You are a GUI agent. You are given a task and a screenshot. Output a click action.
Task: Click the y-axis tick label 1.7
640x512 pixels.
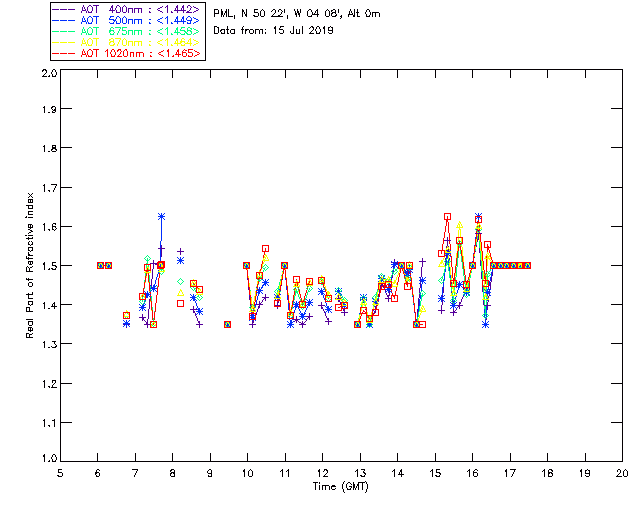pos(49,188)
